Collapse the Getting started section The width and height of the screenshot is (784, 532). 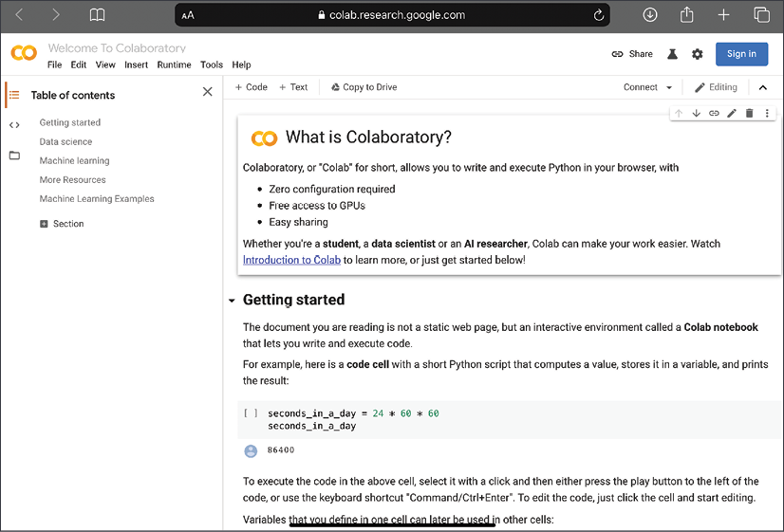pos(232,301)
